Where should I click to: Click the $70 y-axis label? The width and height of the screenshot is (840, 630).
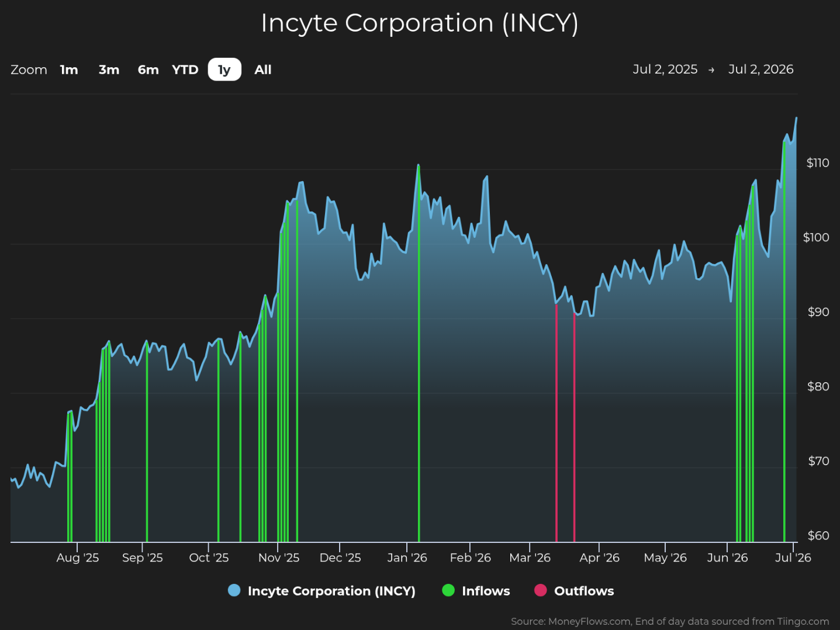point(818,461)
